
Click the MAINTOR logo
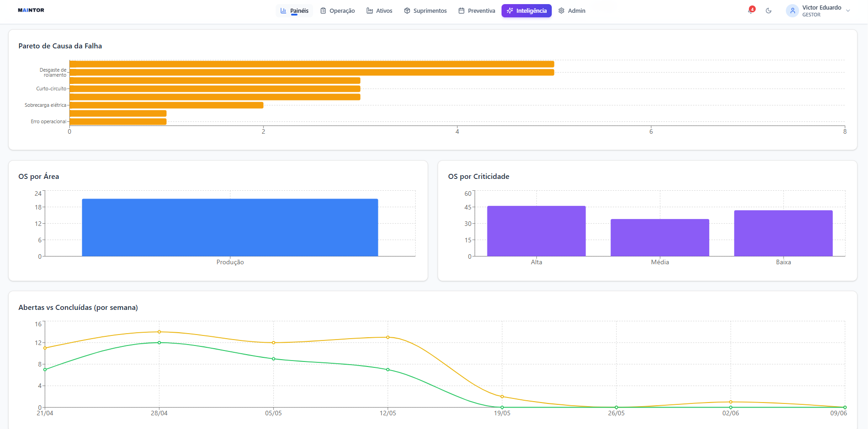tap(31, 10)
